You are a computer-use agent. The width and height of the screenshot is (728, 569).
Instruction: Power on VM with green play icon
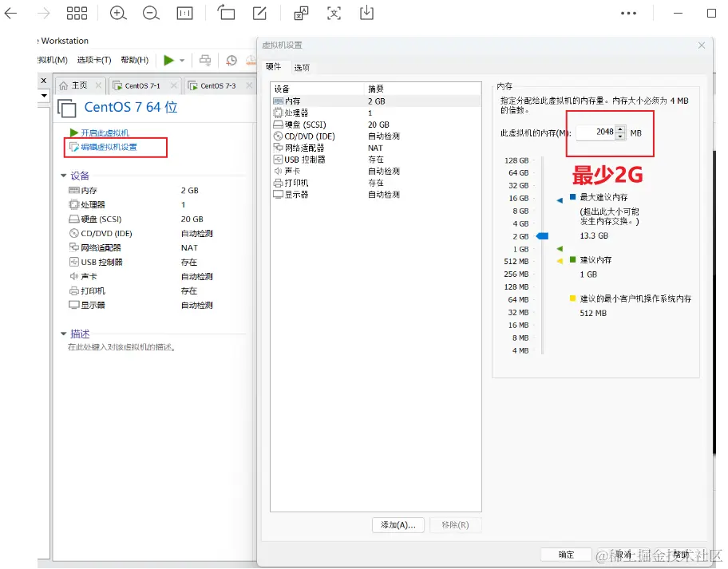click(168, 60)
